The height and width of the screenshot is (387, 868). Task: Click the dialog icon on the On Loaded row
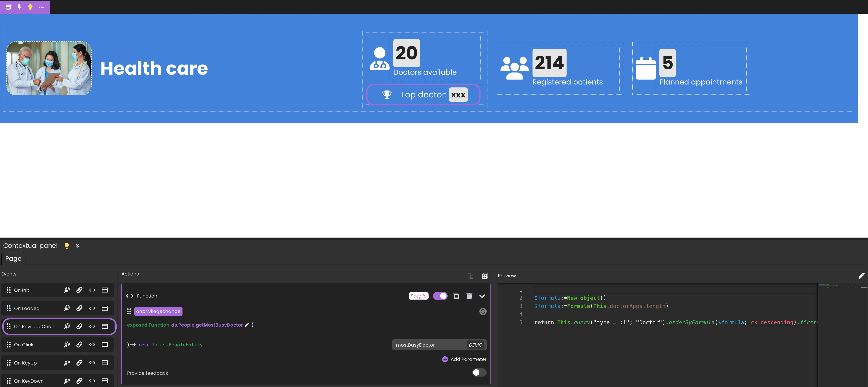coord(105,308)
